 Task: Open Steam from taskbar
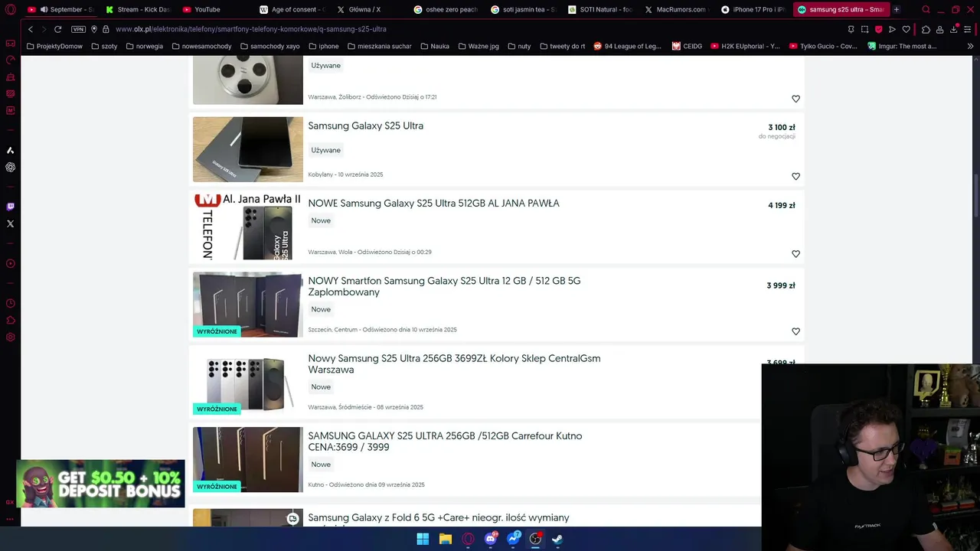[x=557, y=539]
